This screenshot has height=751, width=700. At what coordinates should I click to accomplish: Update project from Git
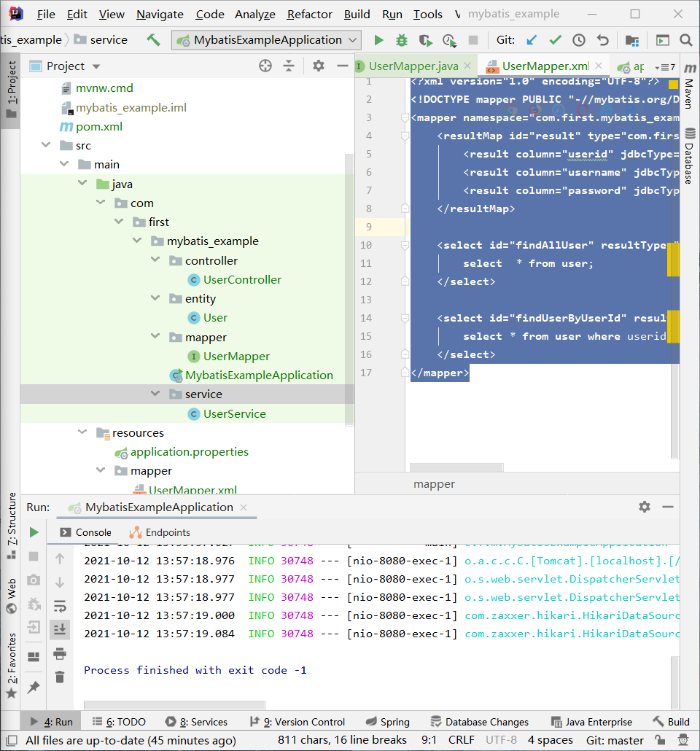point(533,41)
